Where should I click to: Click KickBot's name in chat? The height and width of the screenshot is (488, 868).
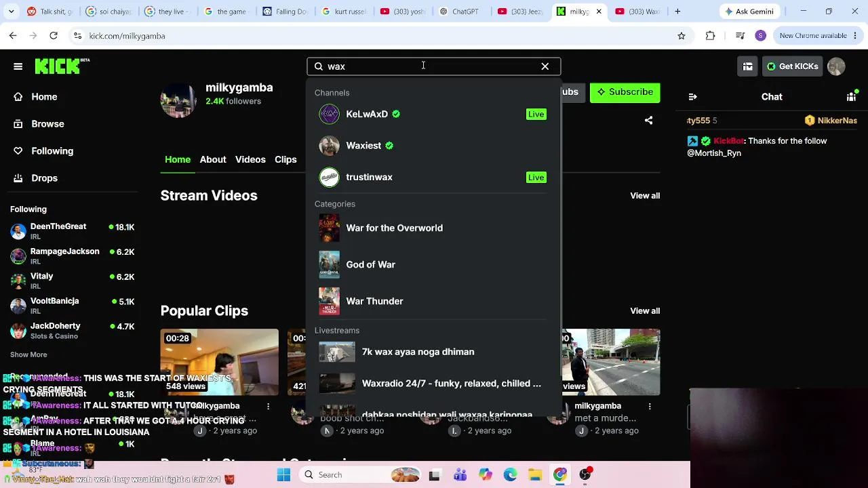729,141
